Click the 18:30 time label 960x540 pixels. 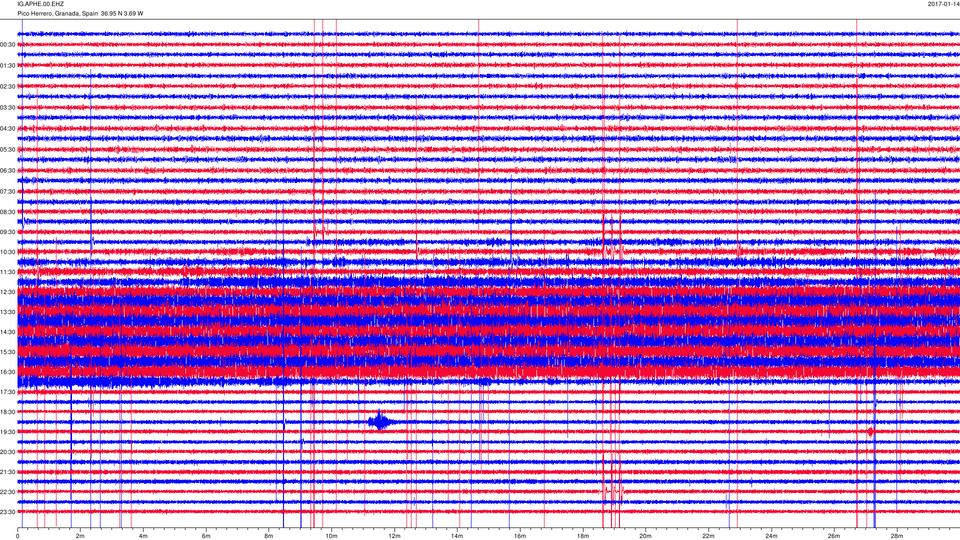point(8,412)
